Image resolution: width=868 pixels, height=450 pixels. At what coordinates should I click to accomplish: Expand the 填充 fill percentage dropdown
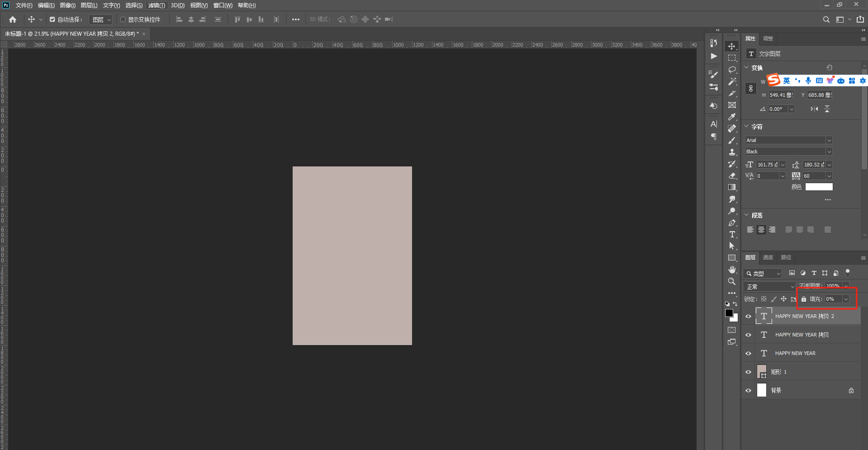[845, 299]
